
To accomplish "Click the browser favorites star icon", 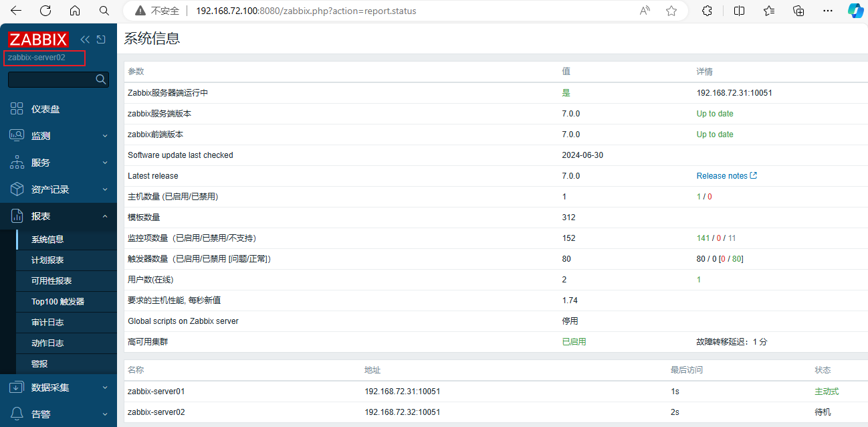I will pyautogui.click(x=671, y=11).
